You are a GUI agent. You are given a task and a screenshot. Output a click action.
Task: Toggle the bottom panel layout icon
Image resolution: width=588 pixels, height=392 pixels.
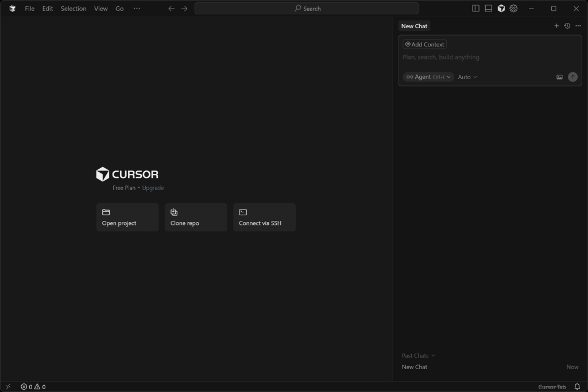(489, 8)
